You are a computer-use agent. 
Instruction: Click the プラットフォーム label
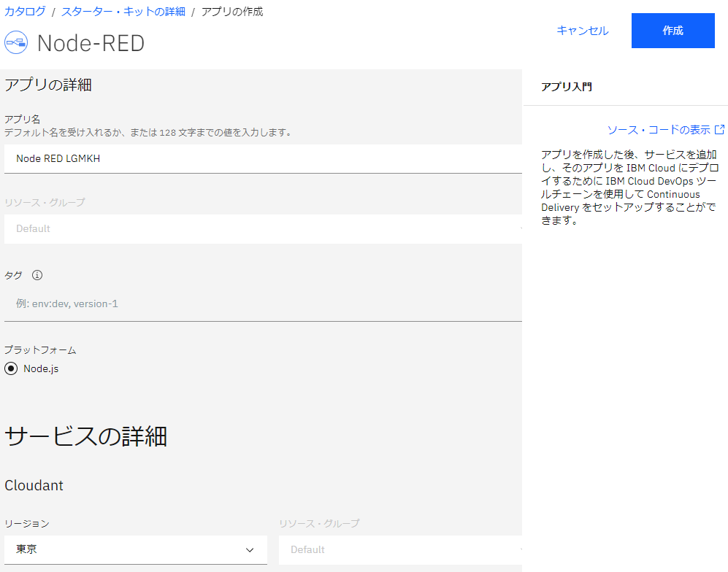[x=40, y=350]
